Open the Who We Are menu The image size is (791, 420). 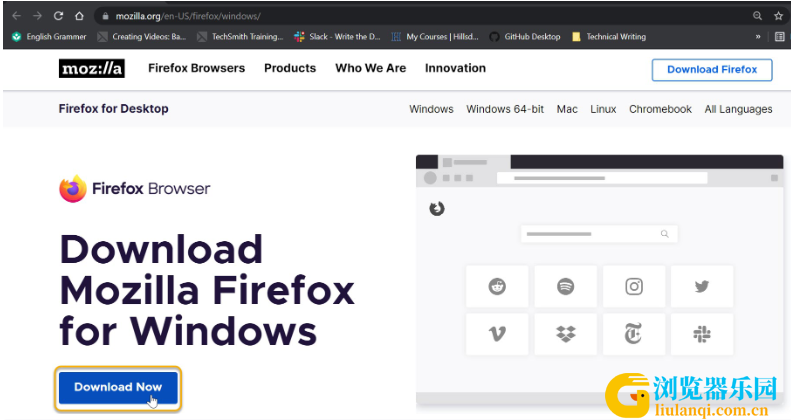coord(370,68)
